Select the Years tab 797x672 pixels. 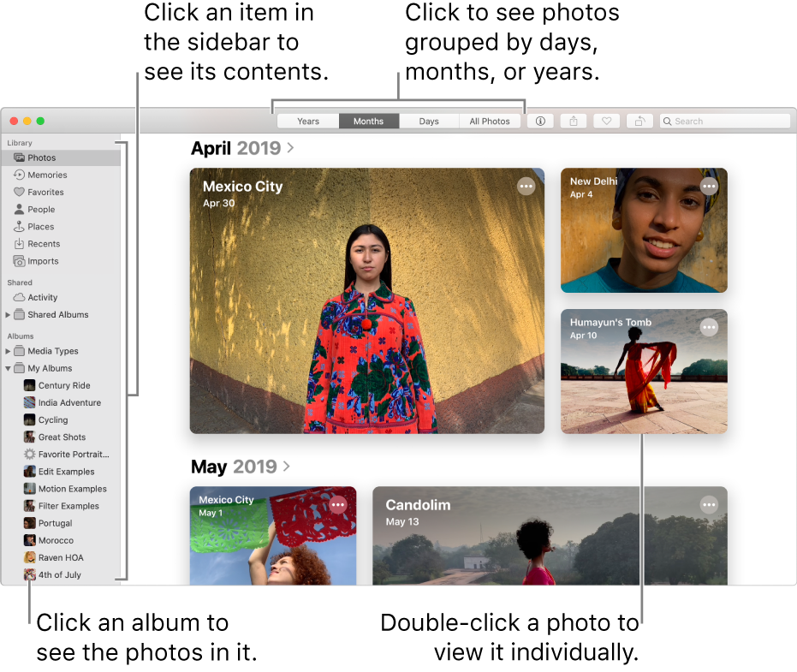point(307,121)
